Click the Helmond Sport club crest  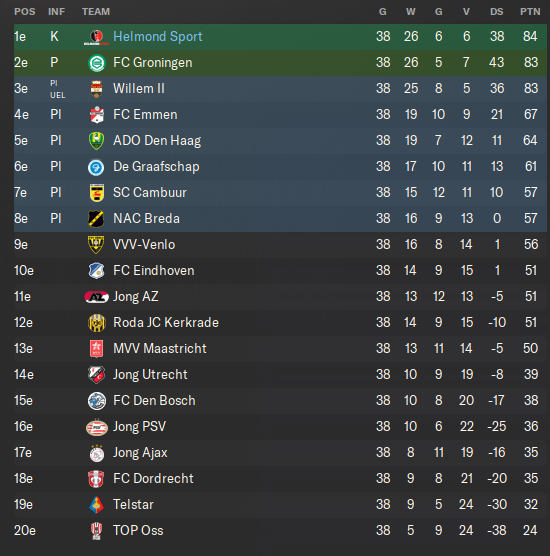tap(96, 37)
